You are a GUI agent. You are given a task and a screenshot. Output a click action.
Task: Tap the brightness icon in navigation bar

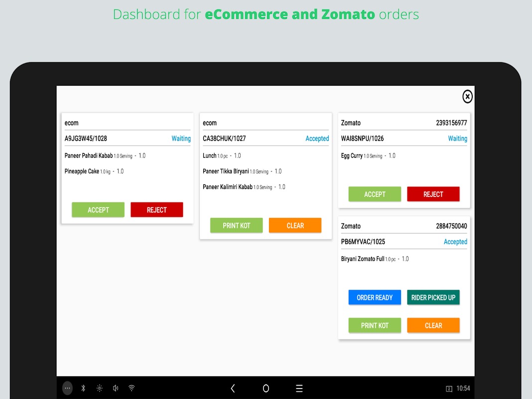tap(100, 388)
